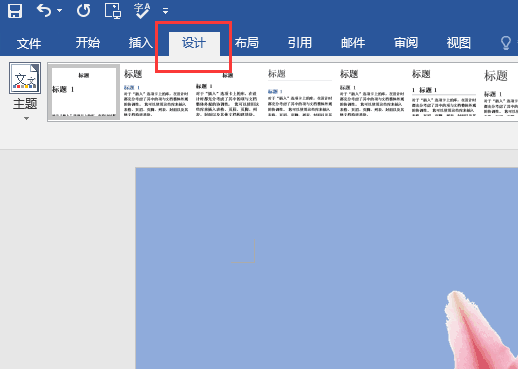The image size is (518, 369).
Task: Click the Undo arrow icon
Action: point(44,11)
